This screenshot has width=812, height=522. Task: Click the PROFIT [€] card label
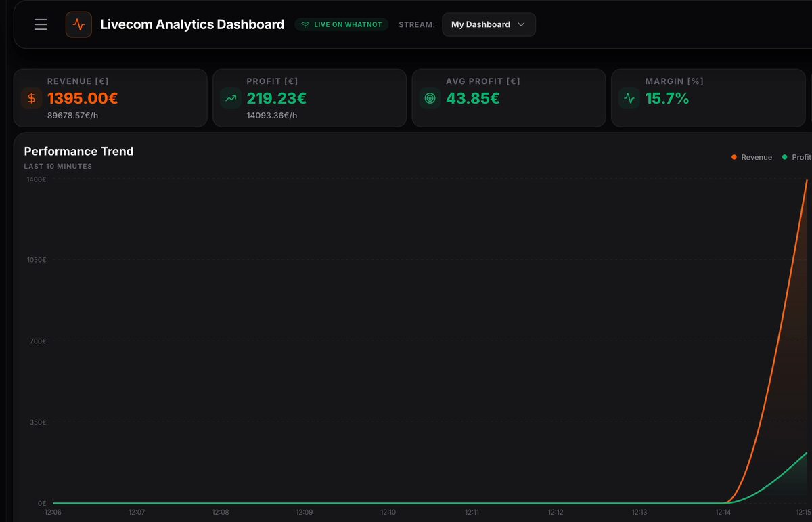[x=272, y=81]
